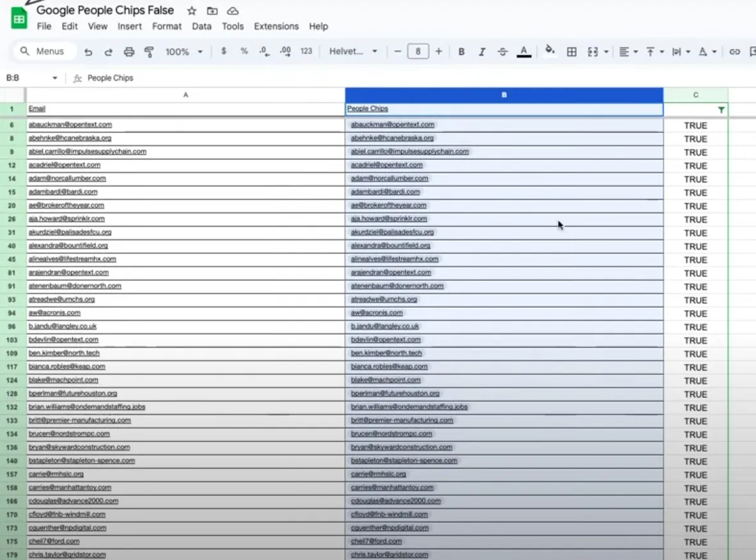
Task: Select column B header
Action: (x=504, y=95)
